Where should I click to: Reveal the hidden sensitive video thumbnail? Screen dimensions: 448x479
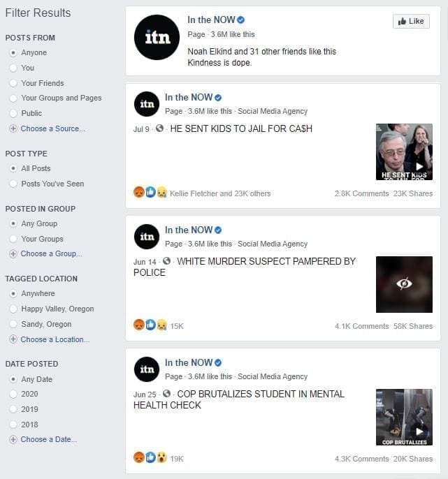[x=404, y=284]
